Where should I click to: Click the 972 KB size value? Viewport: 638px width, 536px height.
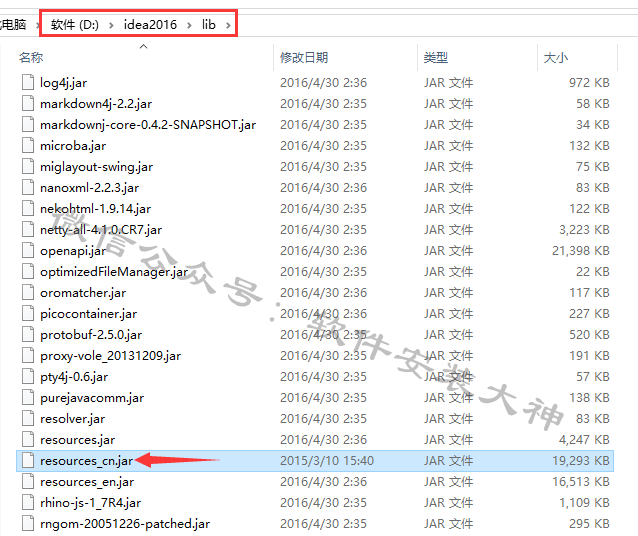coord(589,83)
